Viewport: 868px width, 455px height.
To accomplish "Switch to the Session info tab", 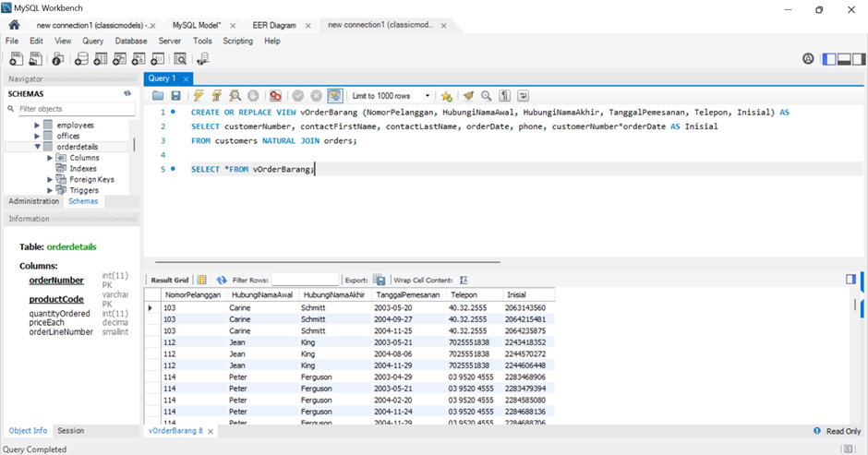I will point(71,431).
